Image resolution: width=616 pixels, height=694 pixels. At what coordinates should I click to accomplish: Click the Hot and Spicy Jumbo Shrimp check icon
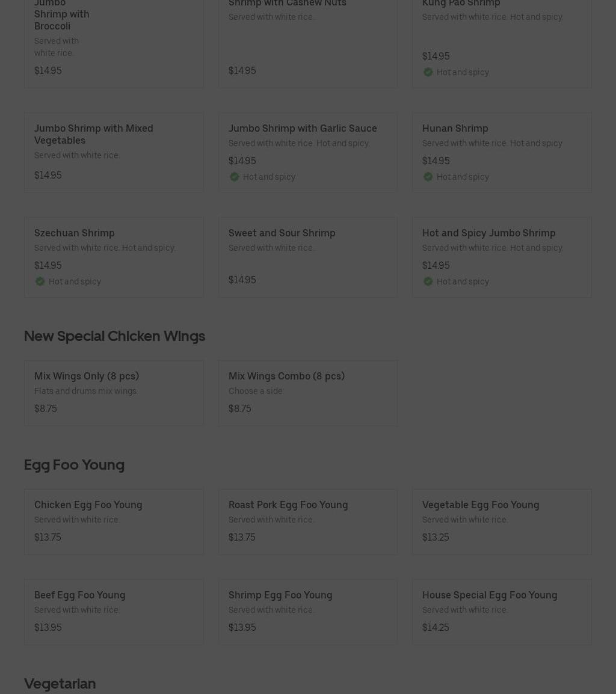(x=428, y=281)
